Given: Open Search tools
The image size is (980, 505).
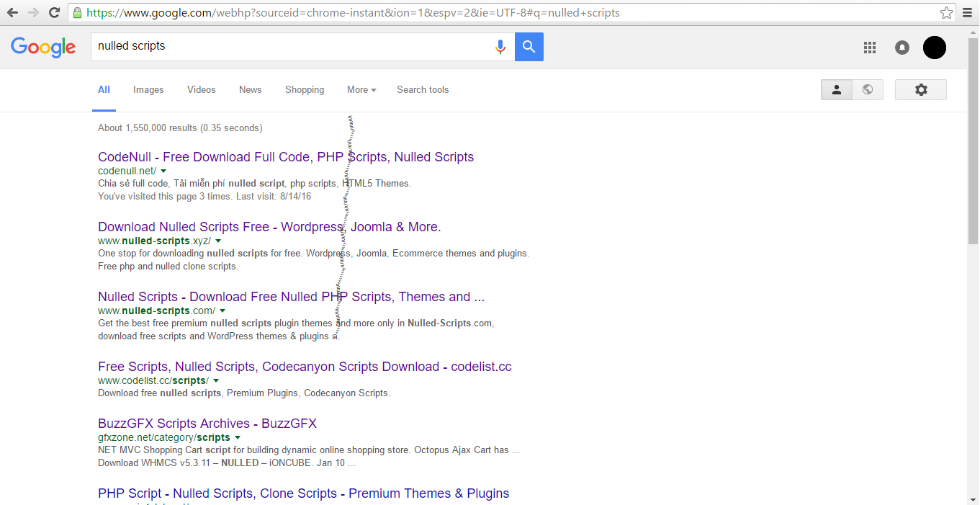Looking at the screenshot, I should pyautogui.click(x=423, y=90).
